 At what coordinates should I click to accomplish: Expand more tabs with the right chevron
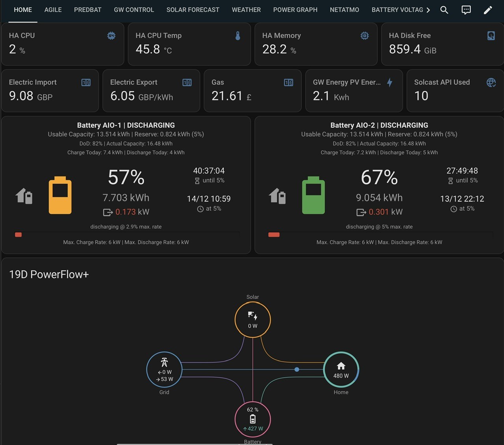pos(428,10)
